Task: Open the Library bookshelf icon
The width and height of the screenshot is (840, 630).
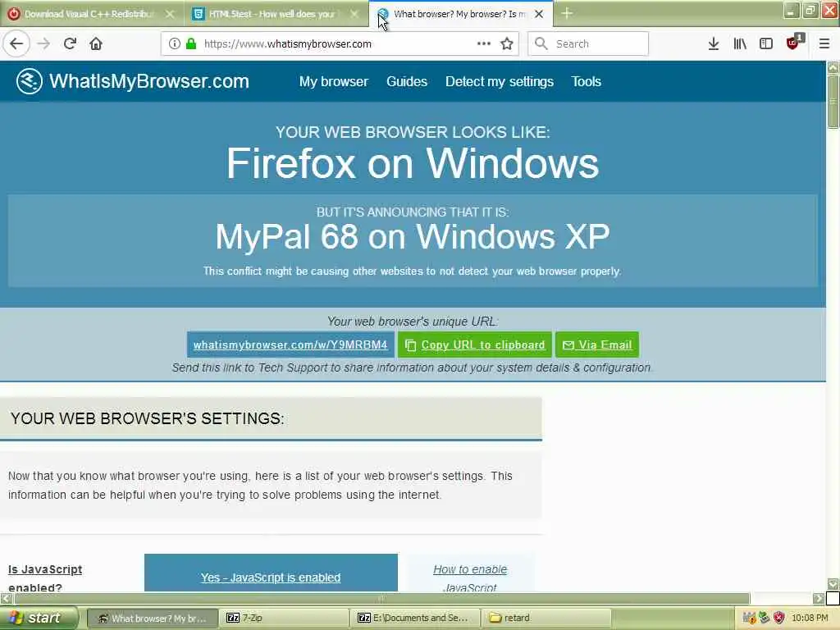Action: [740, 44]
